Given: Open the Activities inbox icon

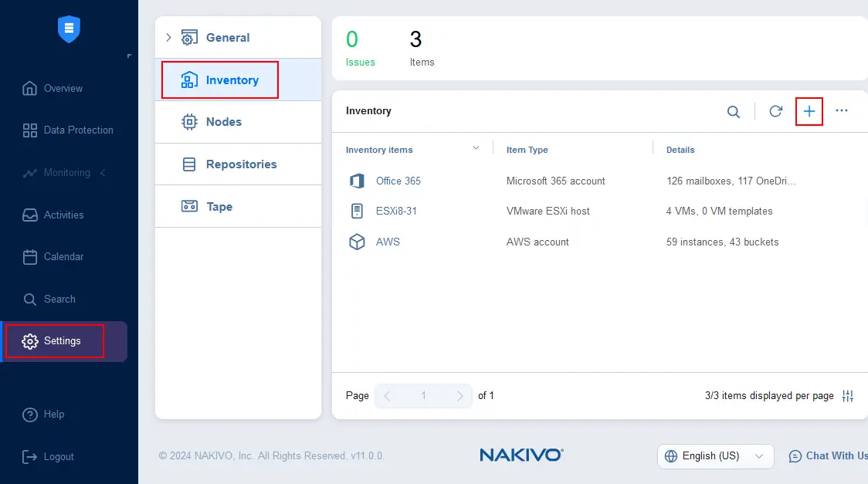Looking at the screenshot, I should coord(30,215).
